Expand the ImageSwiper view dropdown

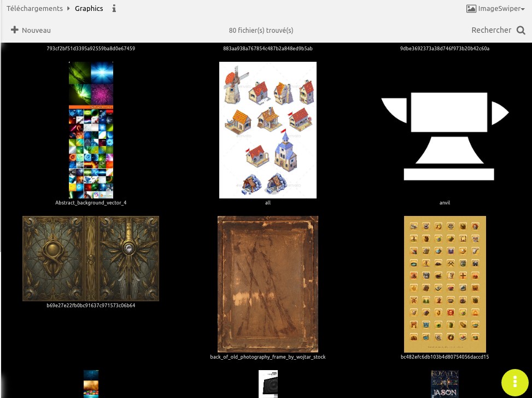495,9
